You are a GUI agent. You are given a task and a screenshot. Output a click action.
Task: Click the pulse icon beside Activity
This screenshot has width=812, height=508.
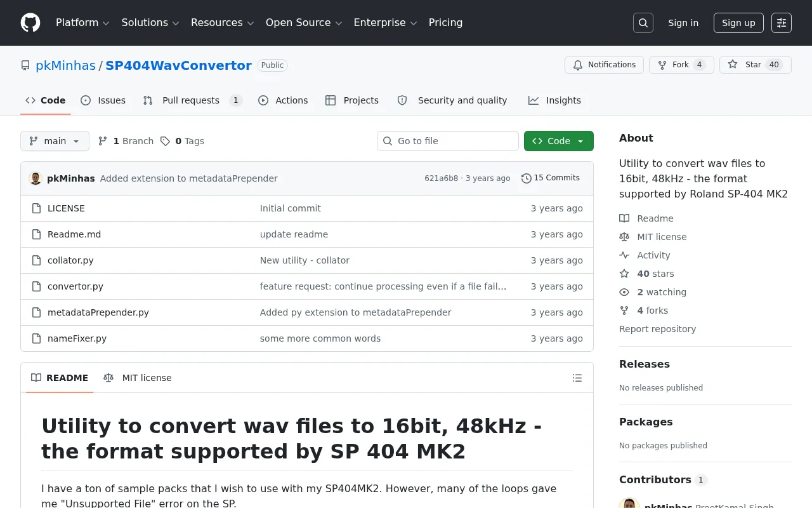tap(624, 255)
